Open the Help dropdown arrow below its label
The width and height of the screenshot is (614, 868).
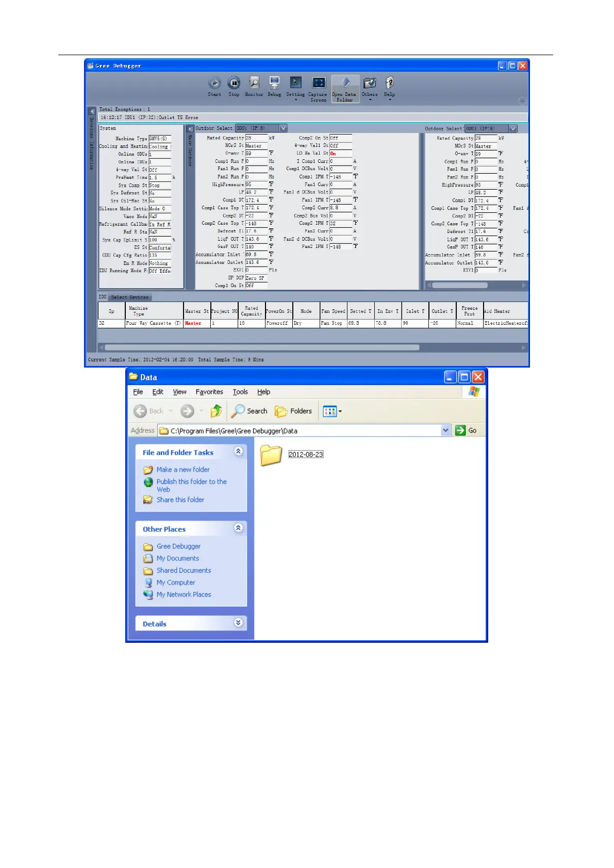click(x=389, y=100)
